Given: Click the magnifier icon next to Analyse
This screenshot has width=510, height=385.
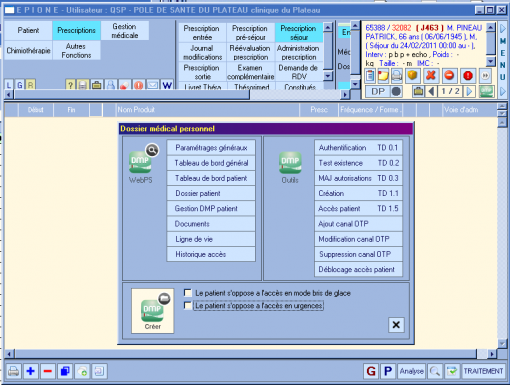Looking at the screenshot, I should click(x=435, y=371).
